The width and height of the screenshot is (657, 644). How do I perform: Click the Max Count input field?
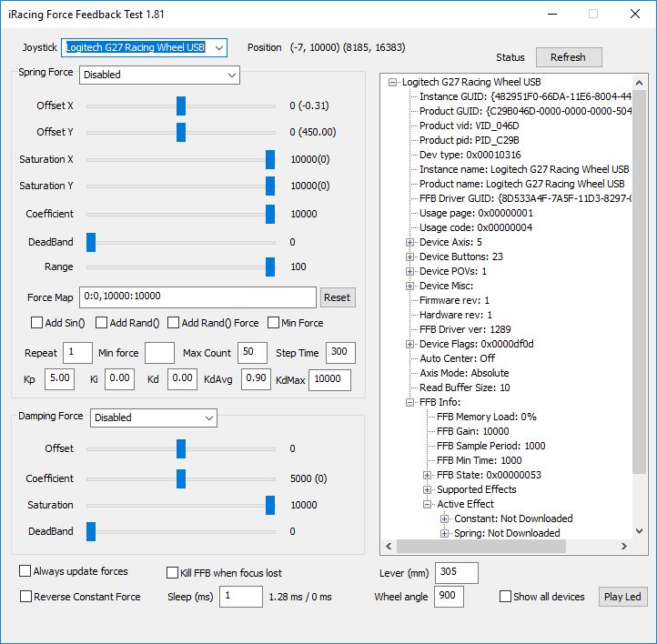tap(252, 353)
